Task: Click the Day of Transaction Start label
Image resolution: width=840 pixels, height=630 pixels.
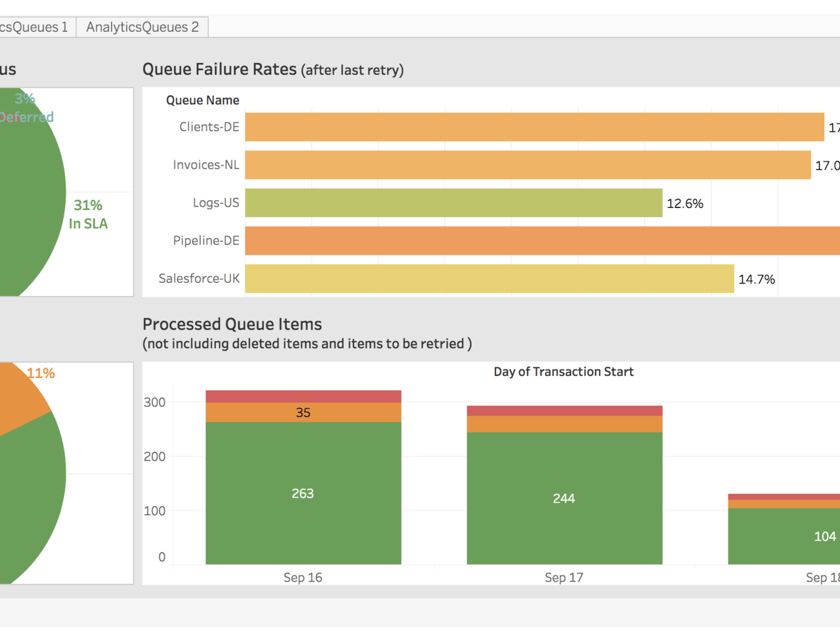Action: tap(563, 371)
